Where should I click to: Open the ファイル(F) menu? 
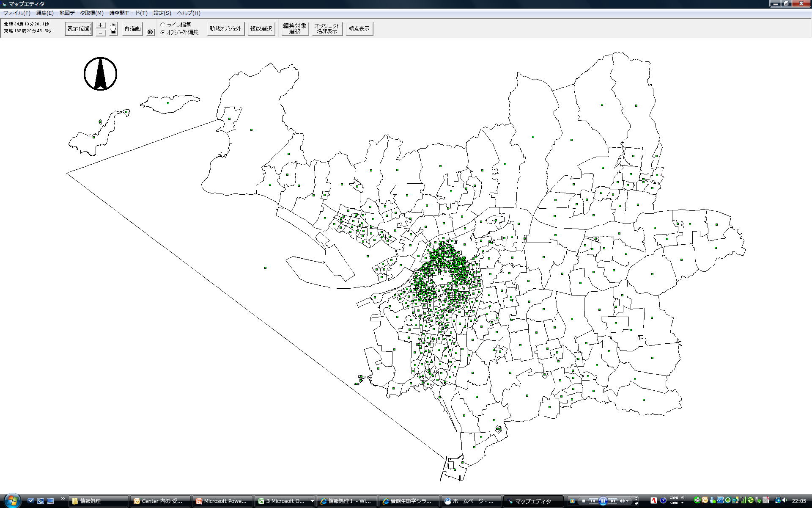click(16, 13)
